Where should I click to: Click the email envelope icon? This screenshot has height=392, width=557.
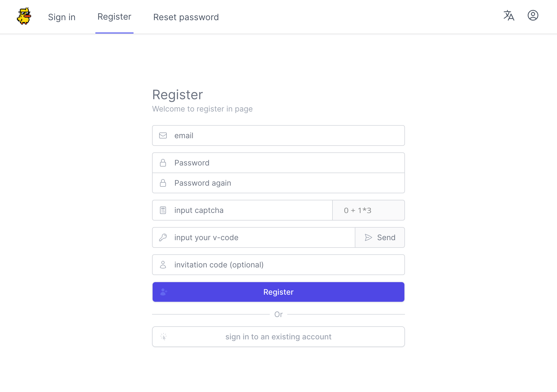coord(163,135)
